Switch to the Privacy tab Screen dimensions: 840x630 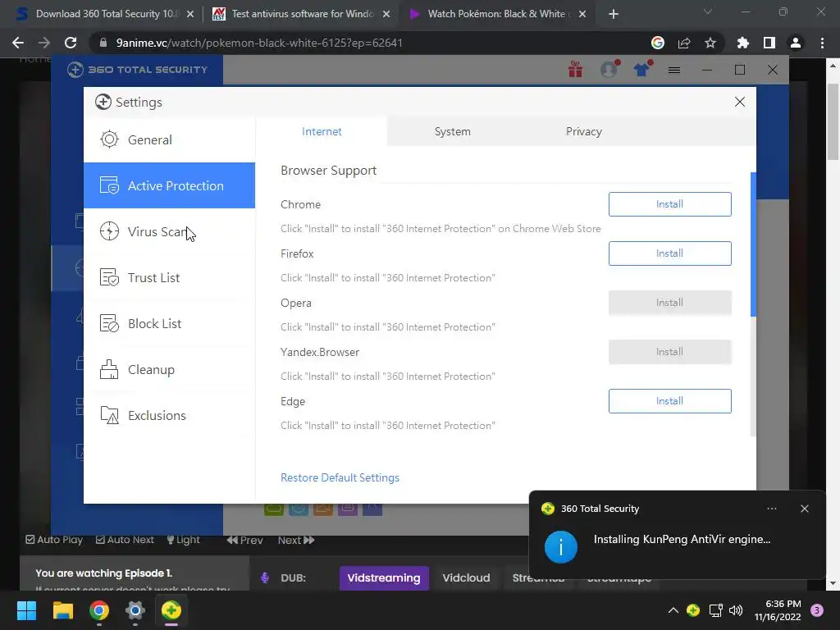pyautogui.click(x=584, y=131)
